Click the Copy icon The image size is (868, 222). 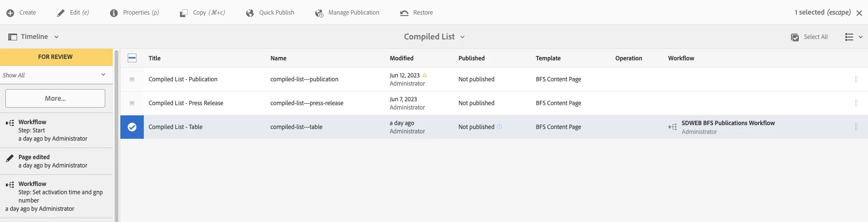(x=184, y=13)
